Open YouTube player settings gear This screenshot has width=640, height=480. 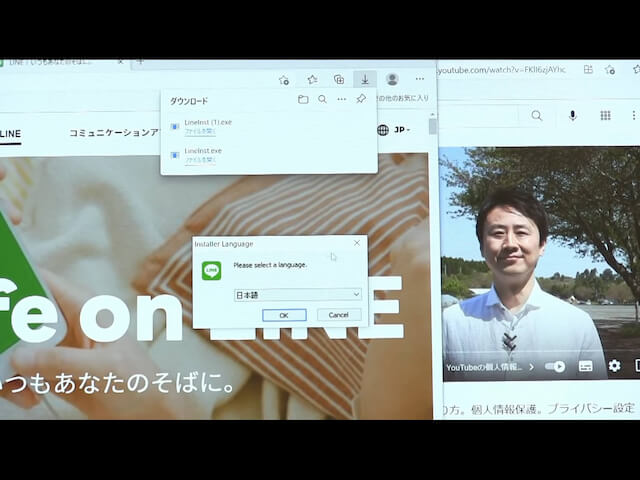tap(614, 366)
